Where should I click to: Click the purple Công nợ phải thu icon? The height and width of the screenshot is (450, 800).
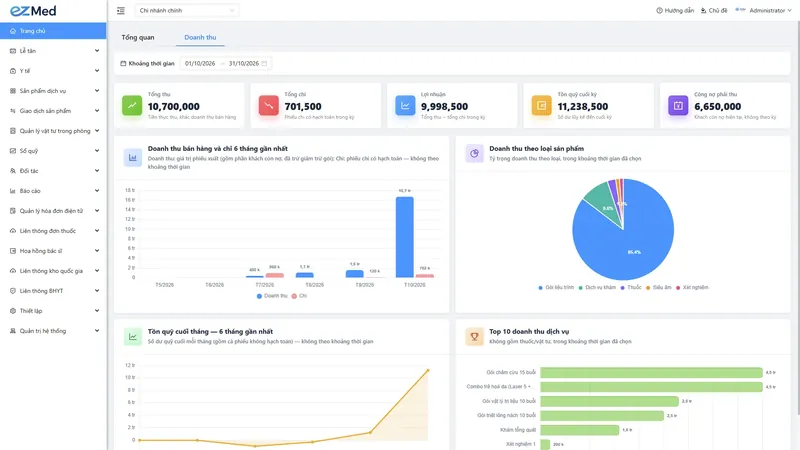(678, 106)
